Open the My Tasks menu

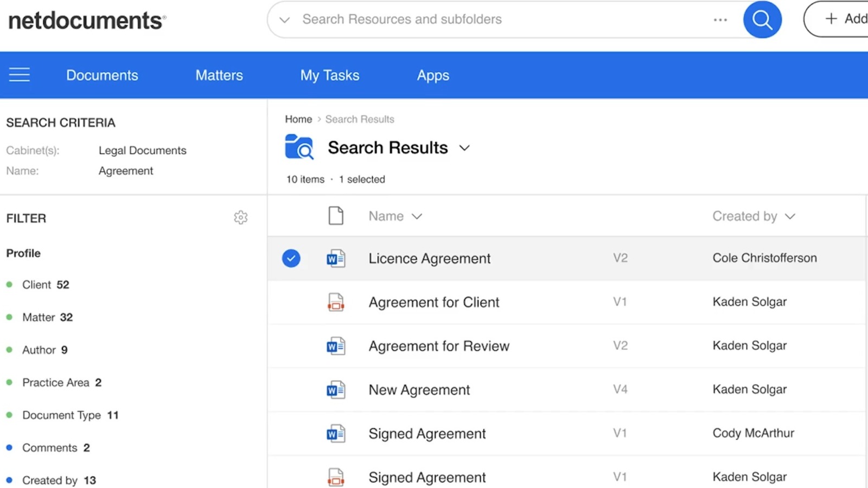pos(329,75)
